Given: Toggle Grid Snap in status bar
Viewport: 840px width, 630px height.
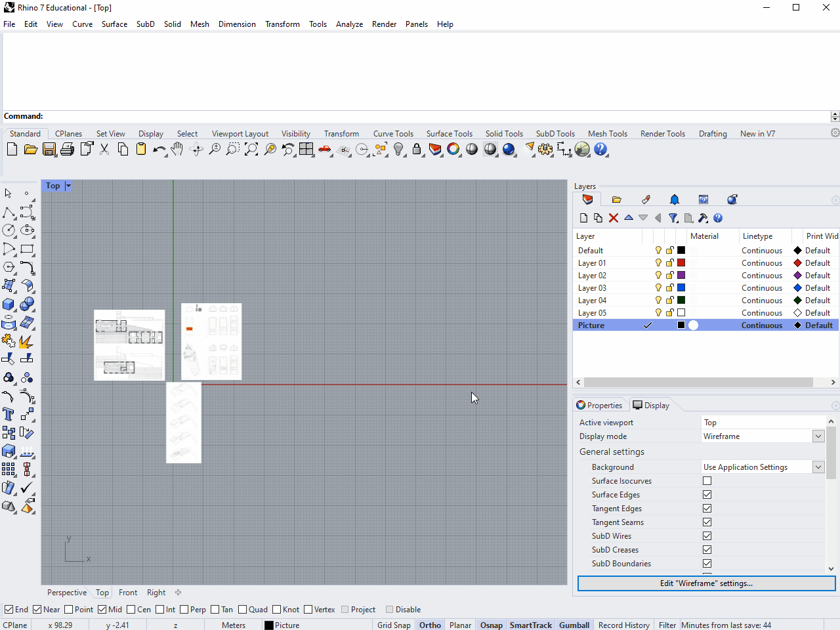Looking at the screenshot, I should (394, 625).
